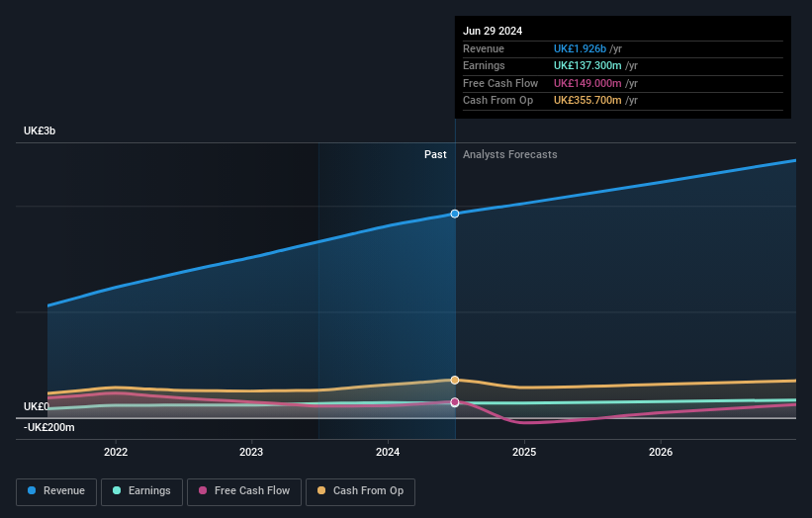
Task: Toggle the Earnings legend button
Action: 141,491
